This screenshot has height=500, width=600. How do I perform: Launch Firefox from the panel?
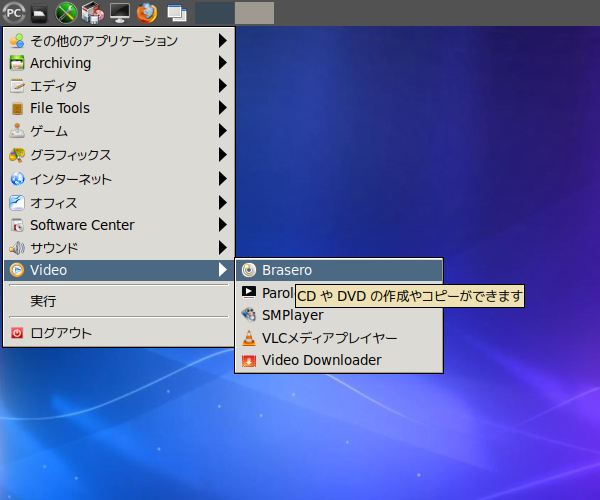coord(147,13)
